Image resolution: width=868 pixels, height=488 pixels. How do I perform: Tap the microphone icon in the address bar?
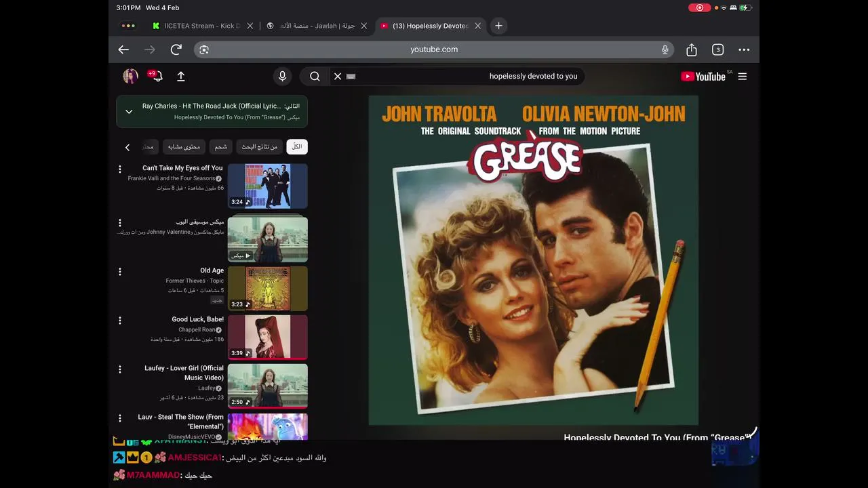tap(665, 49)
